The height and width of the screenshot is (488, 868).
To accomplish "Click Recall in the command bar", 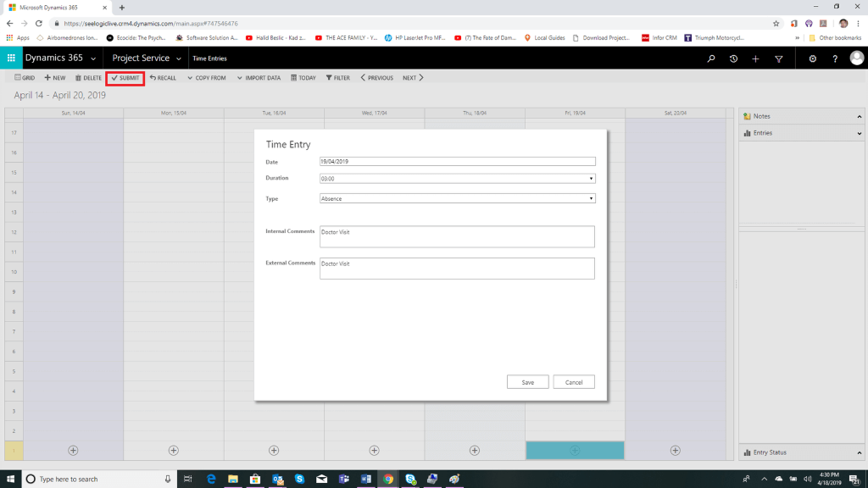I will coord(163,78).
